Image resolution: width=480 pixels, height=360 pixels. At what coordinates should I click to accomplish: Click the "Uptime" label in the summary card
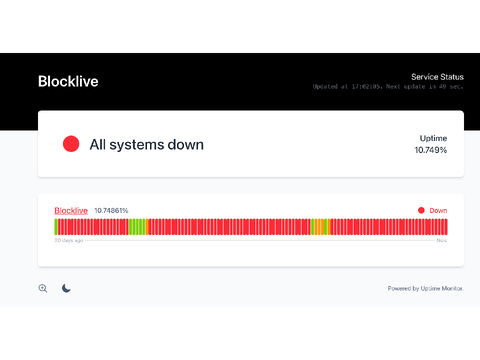(433, 138)
